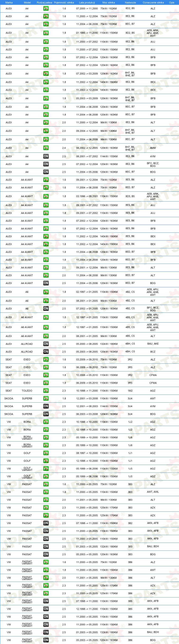Image resolution: width=179 pixels, height=644 pixels.
Task: Click ON icon for VW Passat 3B3 BAU, BDH row
Action: (46, 546)
